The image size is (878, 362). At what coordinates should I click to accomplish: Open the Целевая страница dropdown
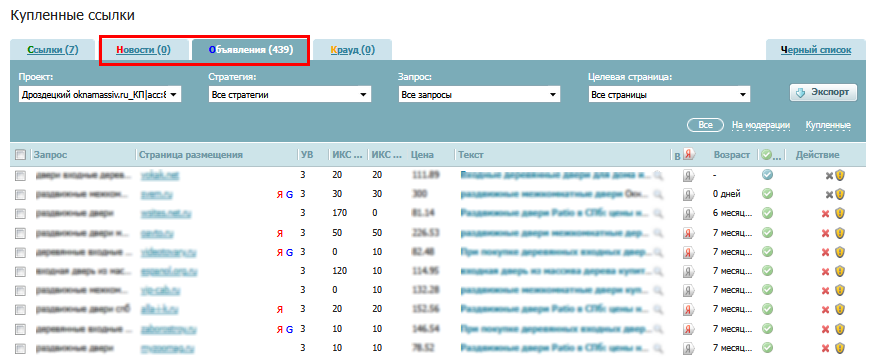point(669,95)
